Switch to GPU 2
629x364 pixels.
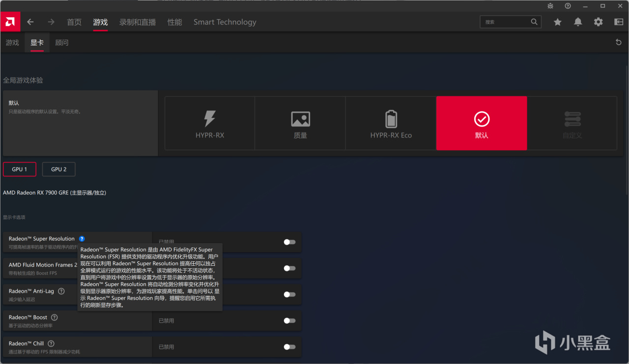pos(58,169)
